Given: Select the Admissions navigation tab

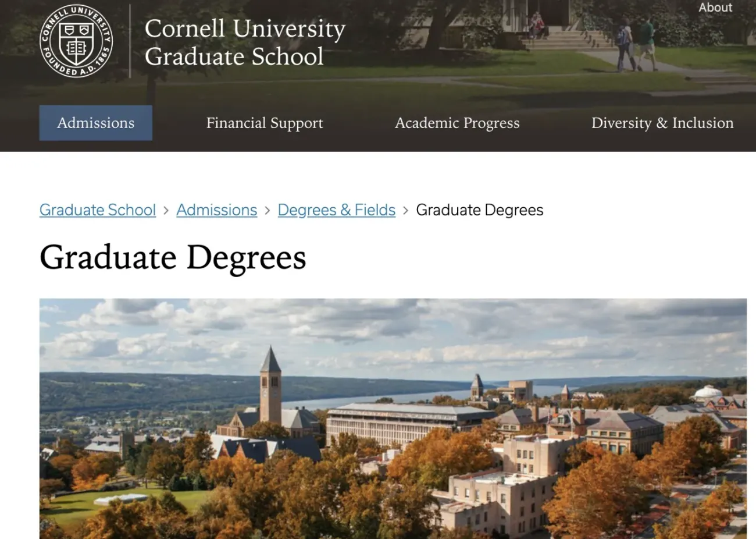Looking at the screenshot, I should pos(96,123).
